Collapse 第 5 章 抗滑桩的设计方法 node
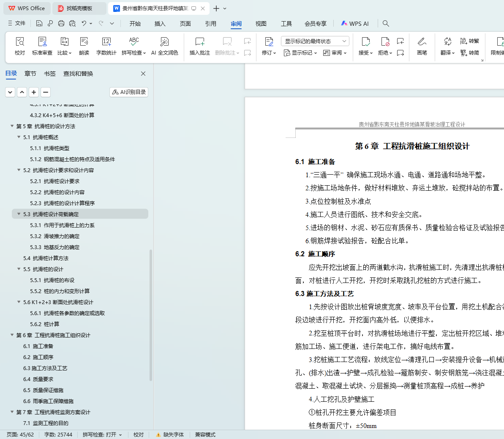Screen dimensions: 504x439 click(12, 126)
